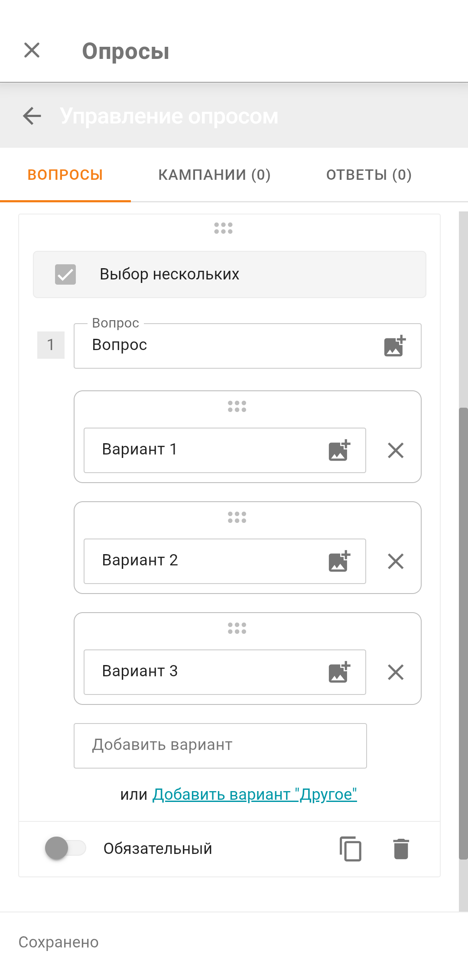Attach image to Вариант 1
This screenshot has width=468, height=980.
339,450
